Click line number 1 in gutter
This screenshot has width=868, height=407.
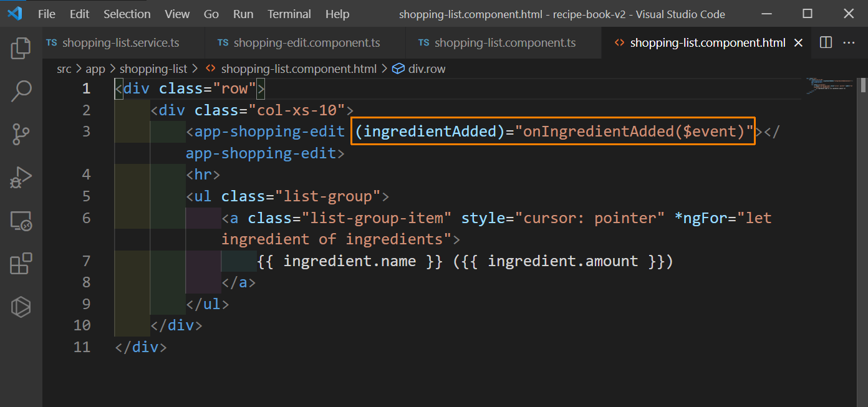86,89
